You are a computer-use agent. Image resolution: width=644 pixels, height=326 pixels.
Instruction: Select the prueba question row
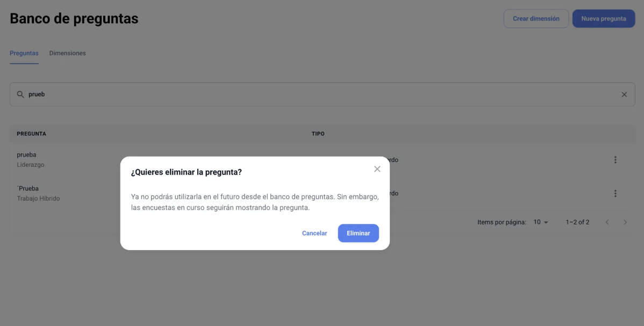(26, 155)
